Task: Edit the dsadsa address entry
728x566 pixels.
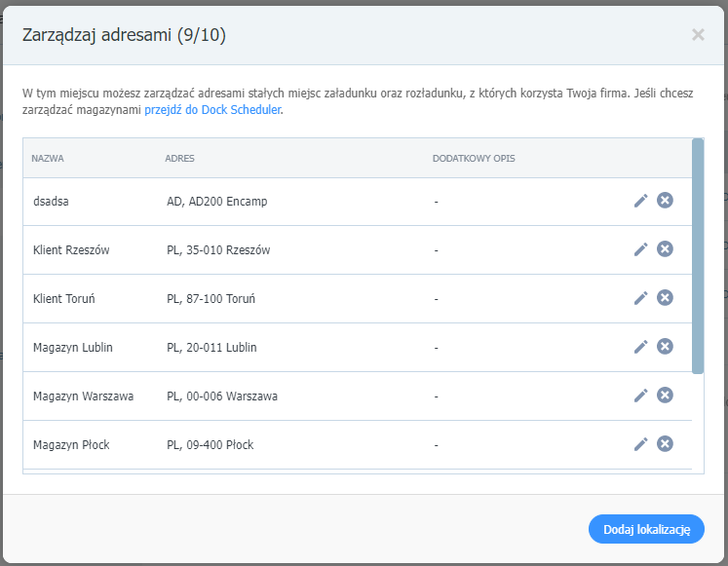Action: pyautogui.click(x=640, y=201)
